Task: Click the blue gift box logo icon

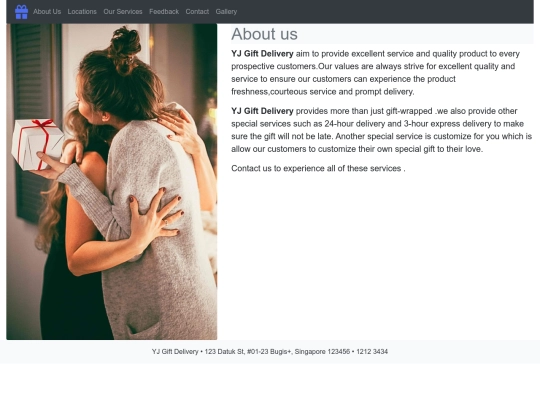Action: [x=21, y=12]
